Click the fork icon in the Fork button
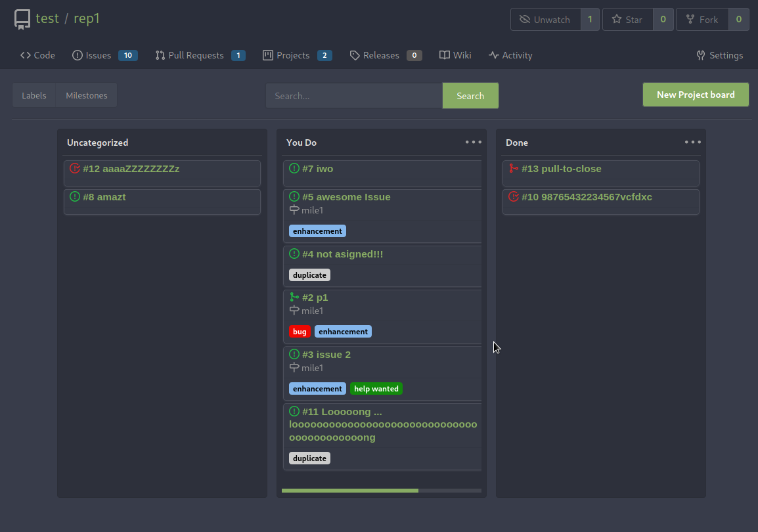Viewport: 758px width, 532px height. 690,19
